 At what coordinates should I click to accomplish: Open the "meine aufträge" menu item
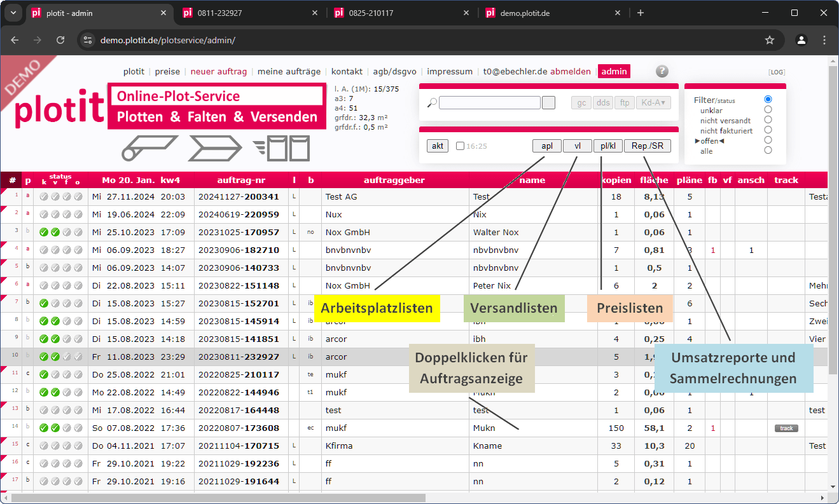coord(289,71)
